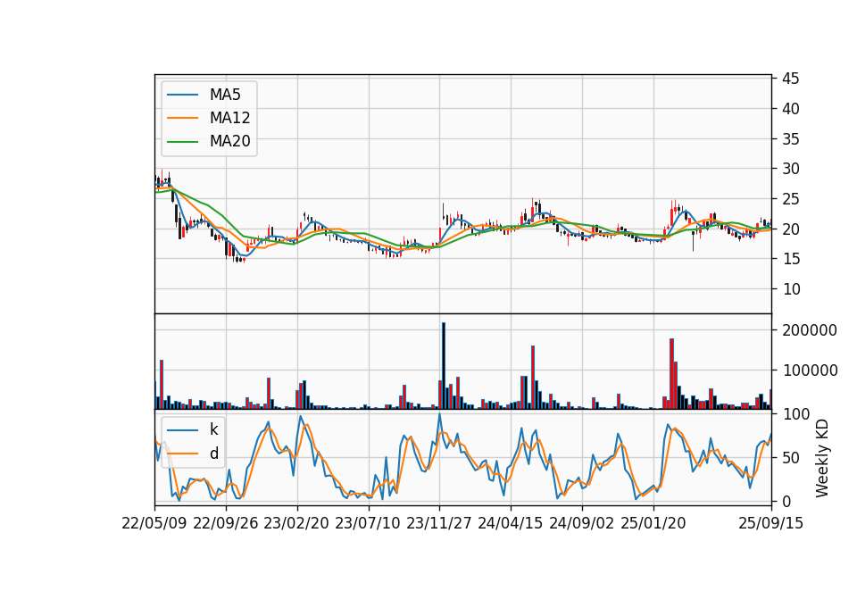Click the 25/01/20 date label

coord(653,523)
